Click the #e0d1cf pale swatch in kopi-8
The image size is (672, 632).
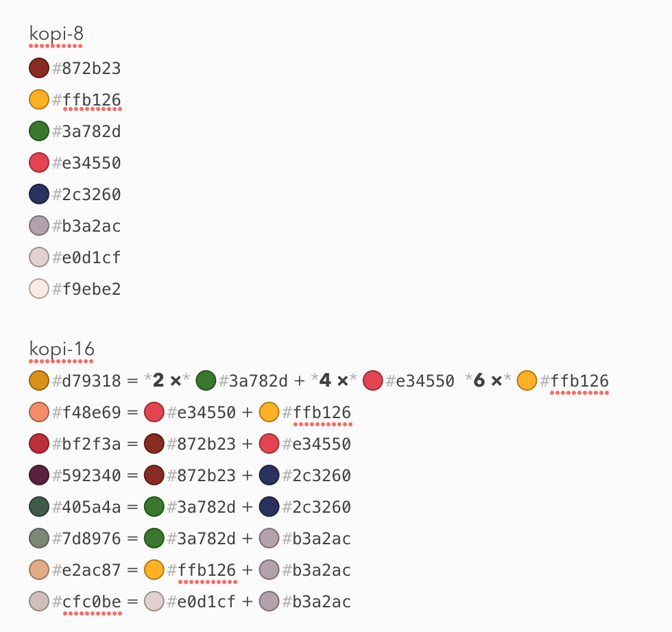pos(39,257)
